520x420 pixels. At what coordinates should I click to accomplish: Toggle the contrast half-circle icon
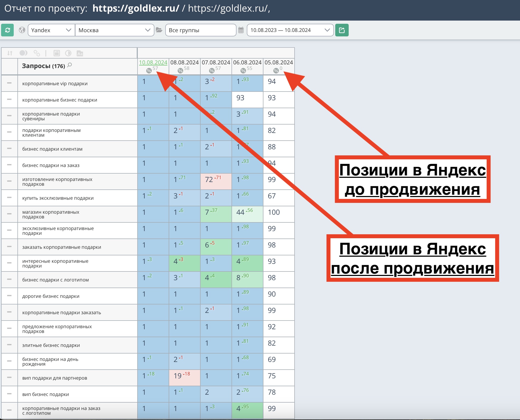pos(68,53)
